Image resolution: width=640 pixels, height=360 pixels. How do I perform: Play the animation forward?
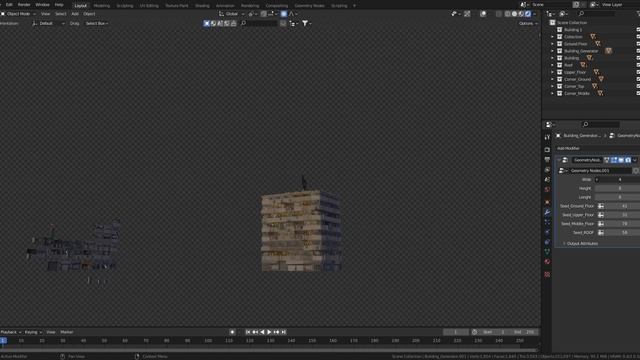coord(269,332)
